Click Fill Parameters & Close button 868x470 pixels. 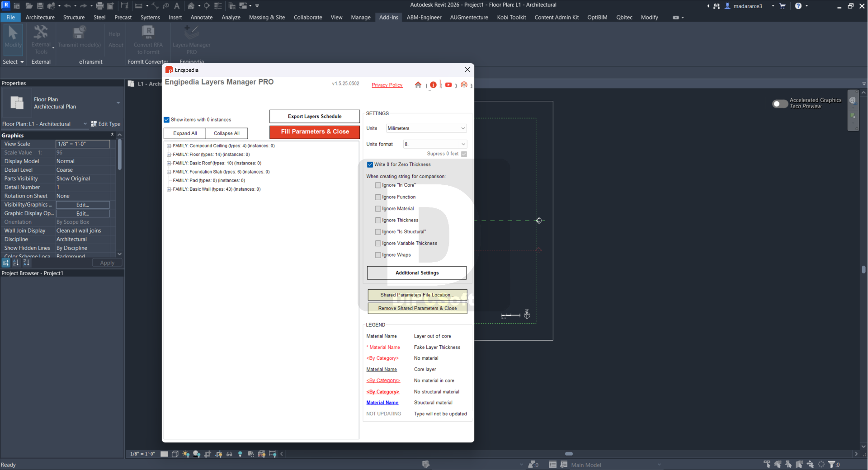click(315, 132)
